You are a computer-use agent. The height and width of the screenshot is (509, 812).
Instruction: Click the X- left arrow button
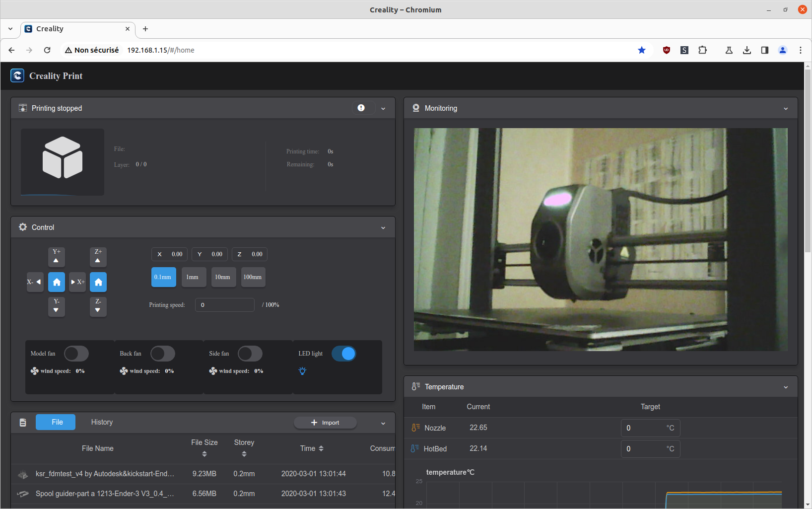[x=35, y=282]
